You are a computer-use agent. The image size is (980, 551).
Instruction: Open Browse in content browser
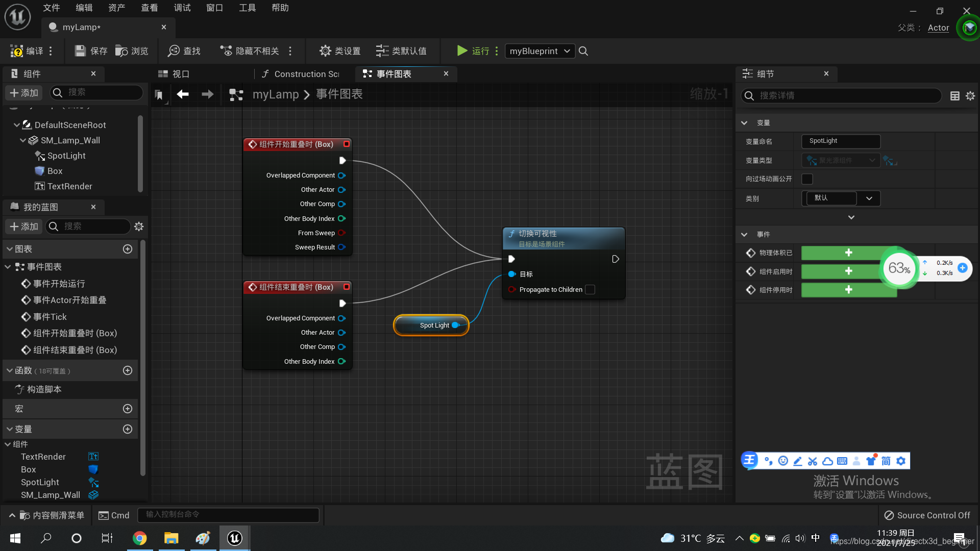coord(121,51)
